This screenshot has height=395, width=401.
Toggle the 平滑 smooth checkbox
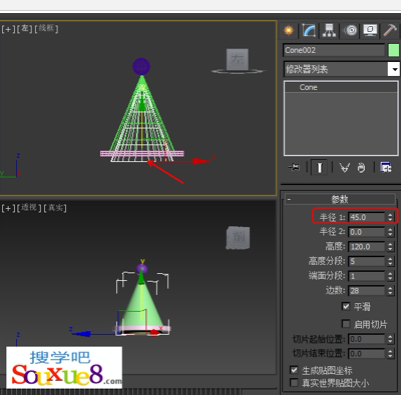point(346,306)
